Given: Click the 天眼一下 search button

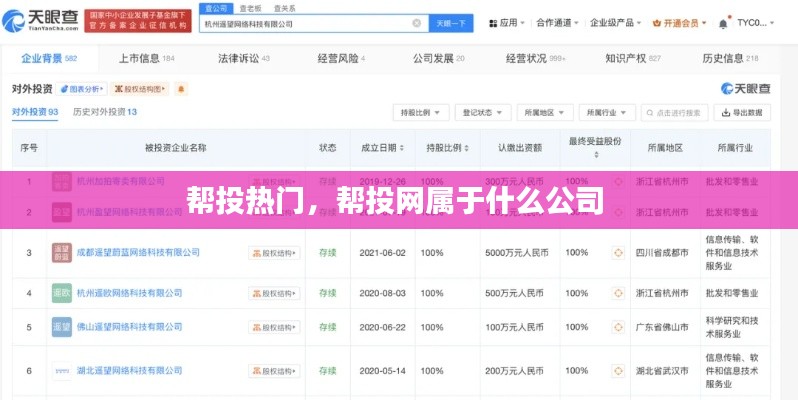Looking at the screenshot, I should (451, 22).
